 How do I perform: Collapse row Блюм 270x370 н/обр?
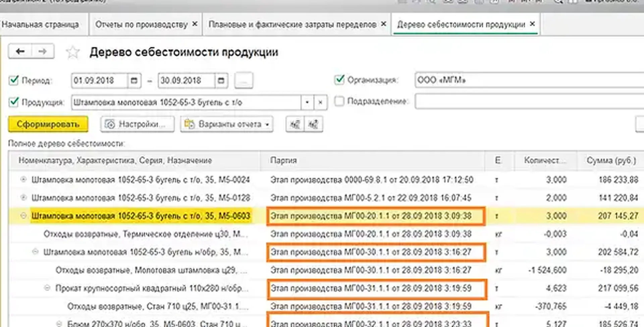[59, 324]
